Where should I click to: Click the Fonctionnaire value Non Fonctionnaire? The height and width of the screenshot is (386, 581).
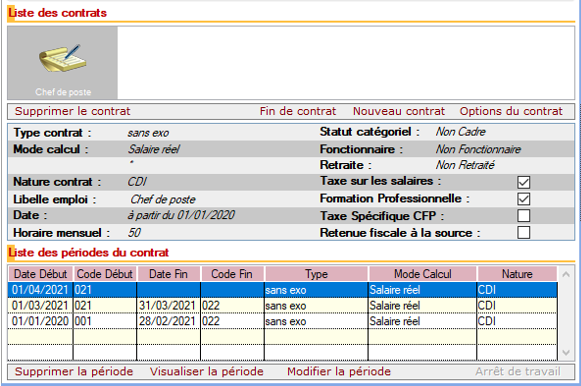coord(478,149)
